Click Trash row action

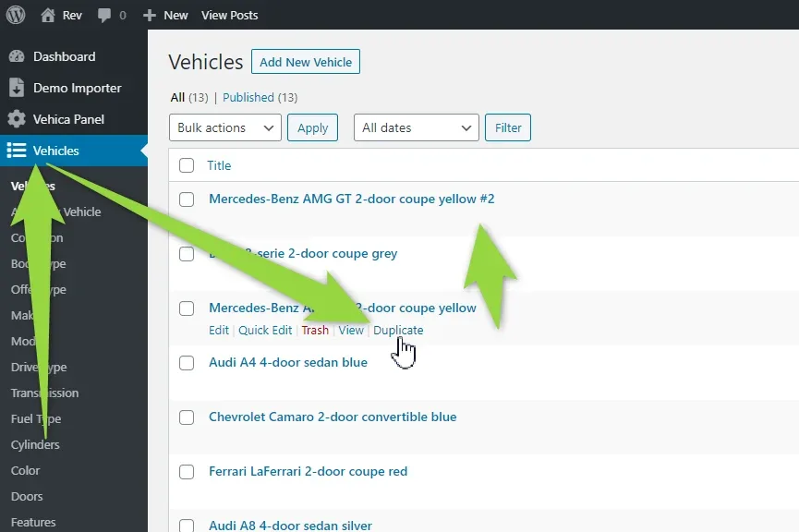click(315, 331)
